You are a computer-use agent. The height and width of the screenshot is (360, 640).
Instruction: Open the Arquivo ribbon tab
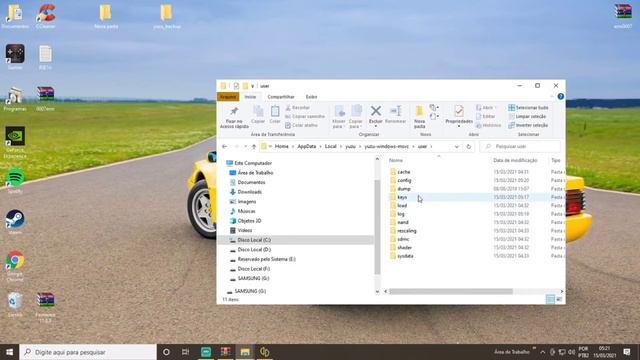228,97
